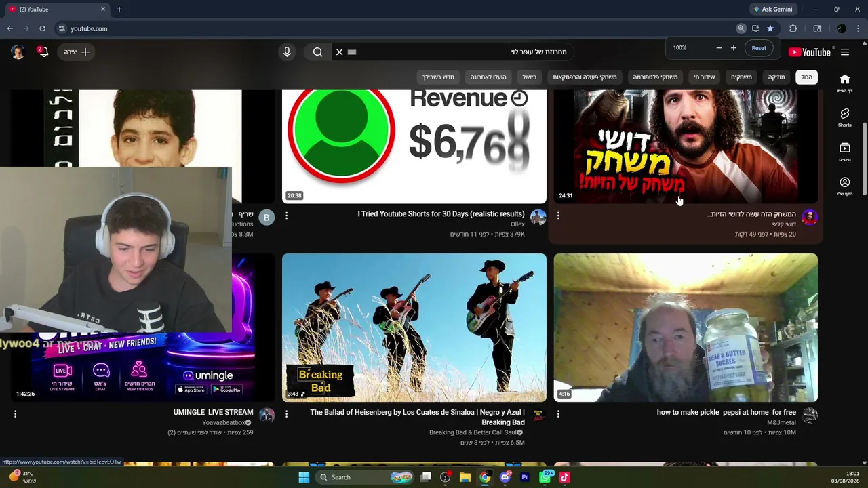
Task: Click the Create button with plus sign
Action: click(x=77, y=52)
